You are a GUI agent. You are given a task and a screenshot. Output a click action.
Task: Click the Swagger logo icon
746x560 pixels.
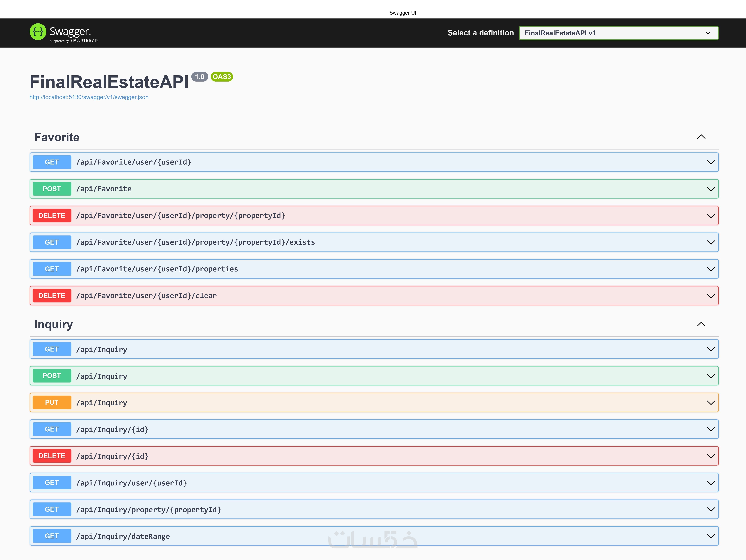[38, 32]
